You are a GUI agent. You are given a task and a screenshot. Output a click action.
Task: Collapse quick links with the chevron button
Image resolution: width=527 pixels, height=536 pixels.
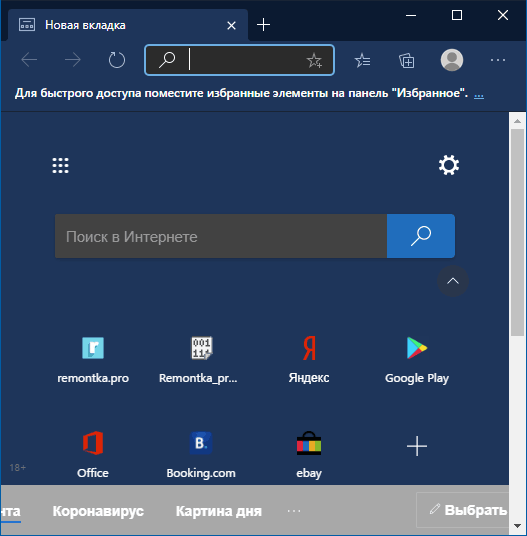tap(453, 281)
